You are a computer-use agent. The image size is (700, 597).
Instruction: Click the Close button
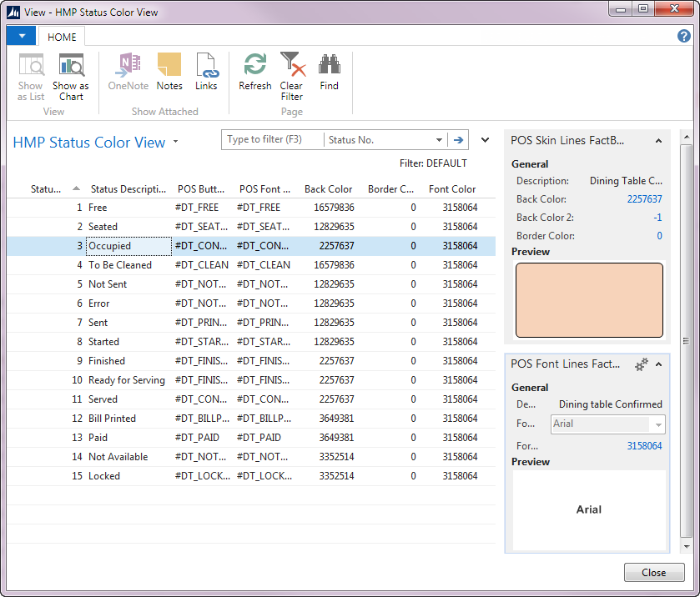click(x=654, y=573)
